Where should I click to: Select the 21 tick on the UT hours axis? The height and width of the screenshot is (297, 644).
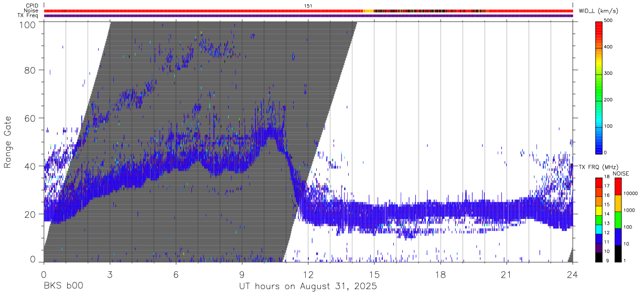point(507,274)
